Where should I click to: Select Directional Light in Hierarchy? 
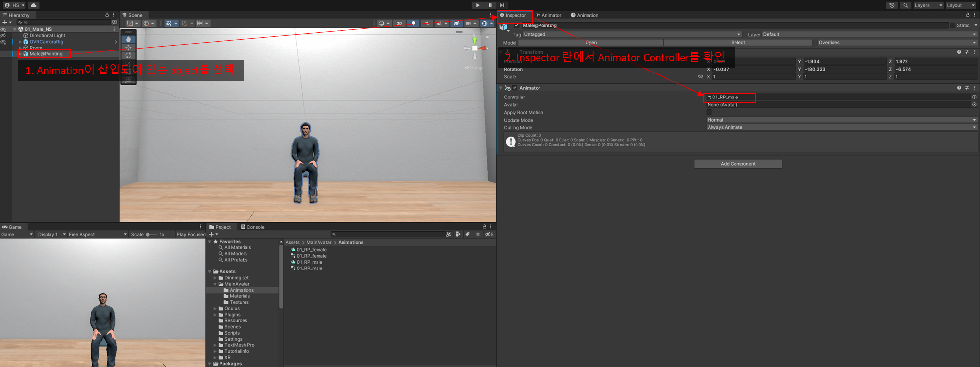coord(47,35)
